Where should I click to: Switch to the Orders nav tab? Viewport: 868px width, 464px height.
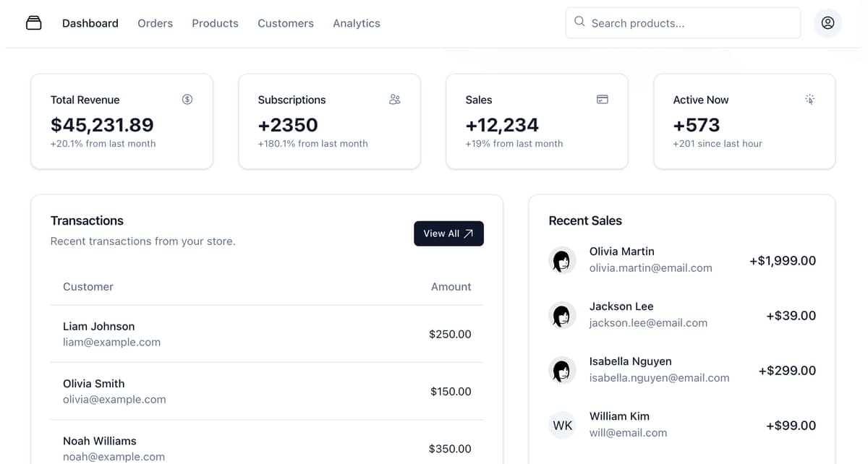156,23
